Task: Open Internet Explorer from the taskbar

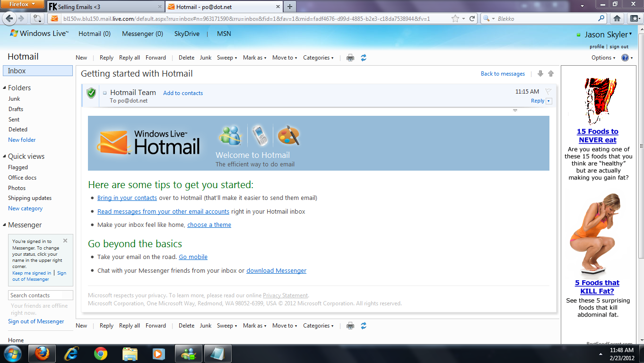Action: coord(71,354)
